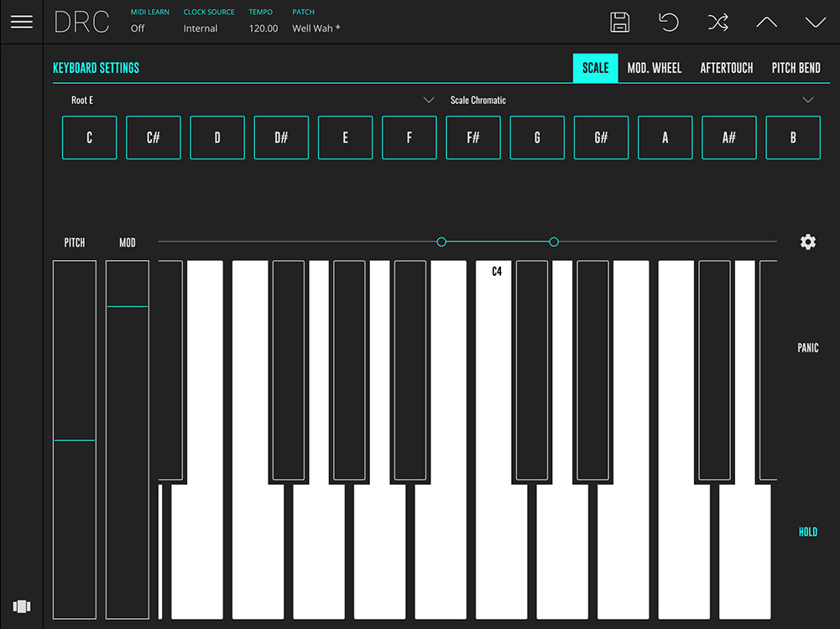Undo the last change

[669, 23]
